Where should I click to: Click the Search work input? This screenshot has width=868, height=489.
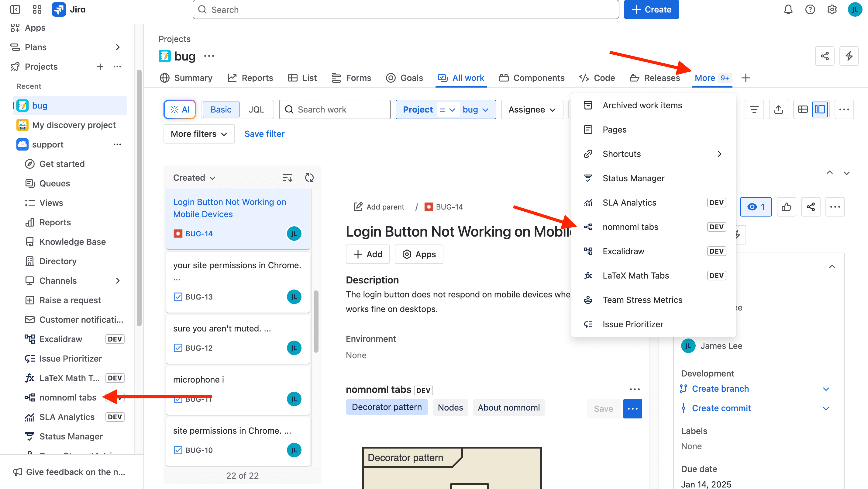point(335,109)
